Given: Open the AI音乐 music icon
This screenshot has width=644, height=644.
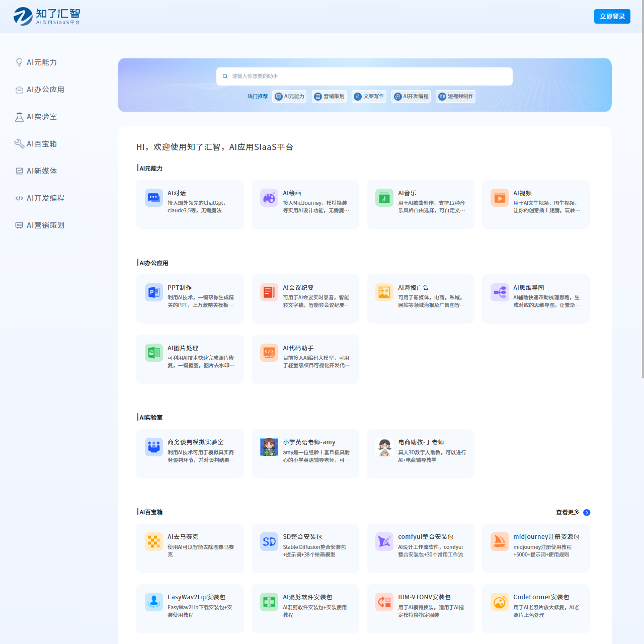Looking at the screenshot, I should [384, 198].
